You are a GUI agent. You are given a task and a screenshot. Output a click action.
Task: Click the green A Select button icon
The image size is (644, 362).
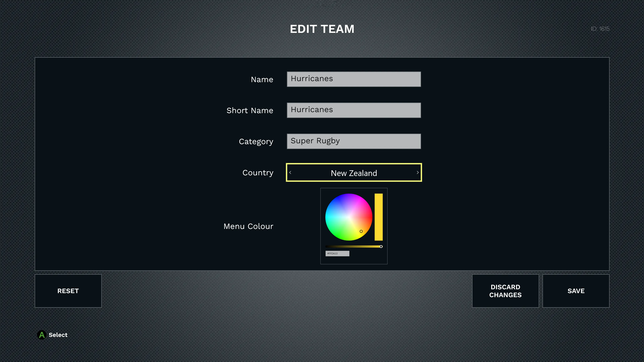click(x=42, y=335)
